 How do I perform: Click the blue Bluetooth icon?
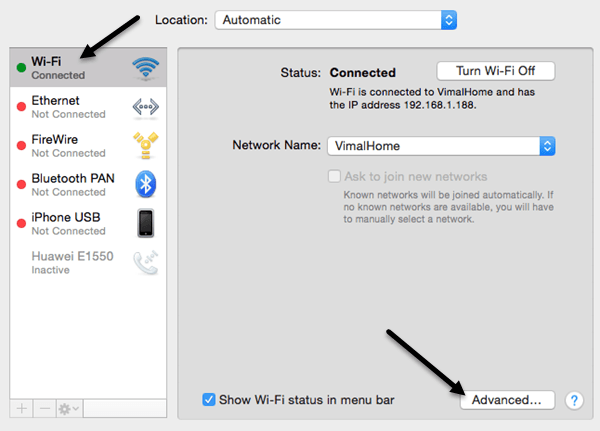point(145,184)
